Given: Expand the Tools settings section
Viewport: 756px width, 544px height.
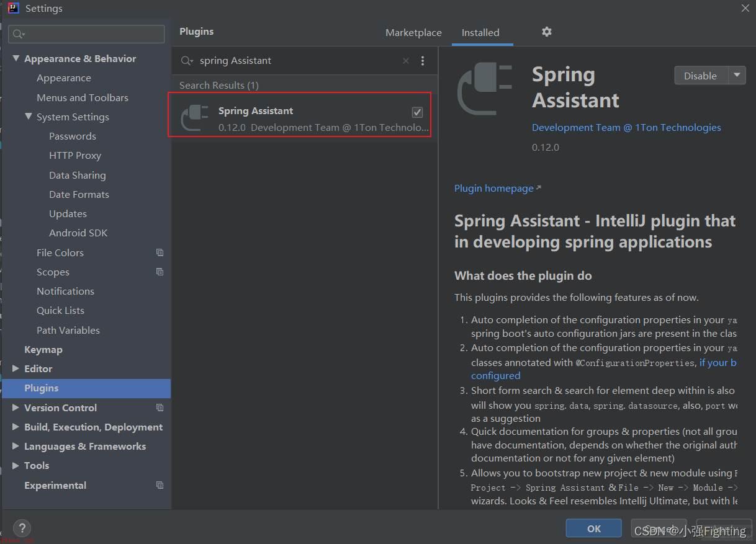Looking at the screenshot, I should point(16,465).
